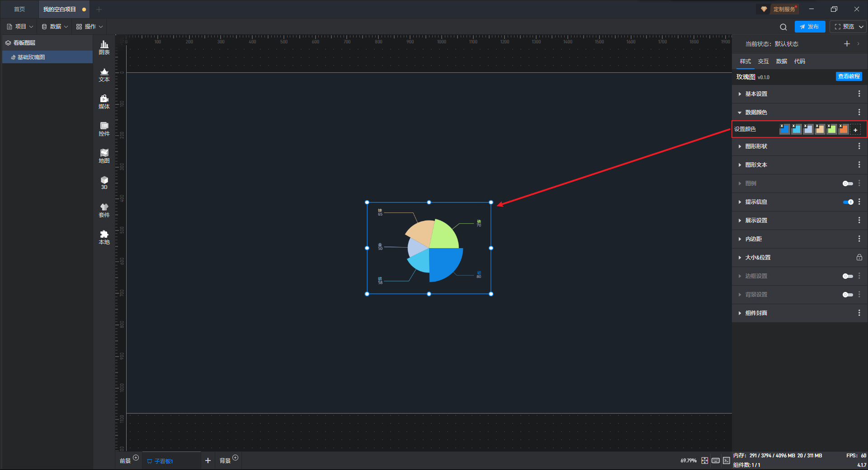Open 图形文本 more options menu
This screenshot has width=868, height=470.
click(859, 164)
